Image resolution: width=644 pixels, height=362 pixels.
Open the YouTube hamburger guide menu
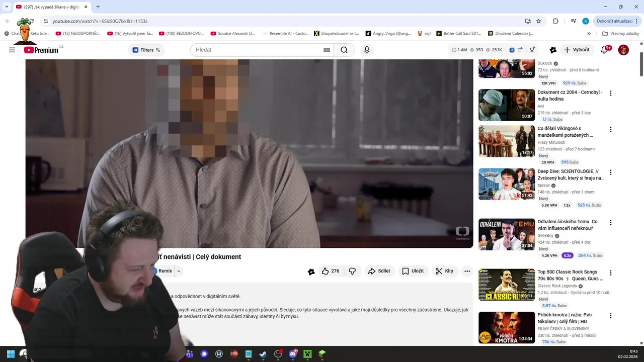(12, 50)
